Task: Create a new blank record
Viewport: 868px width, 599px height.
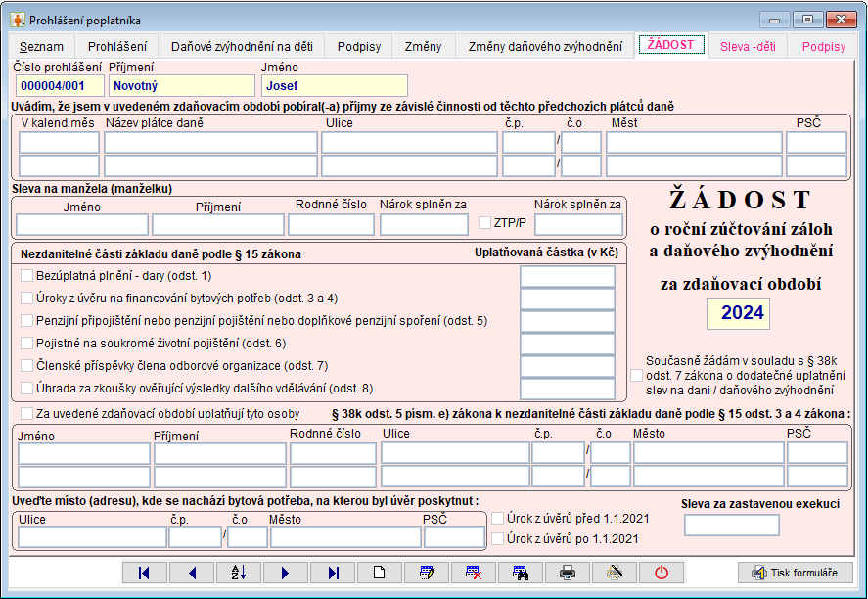Action: 379,573
